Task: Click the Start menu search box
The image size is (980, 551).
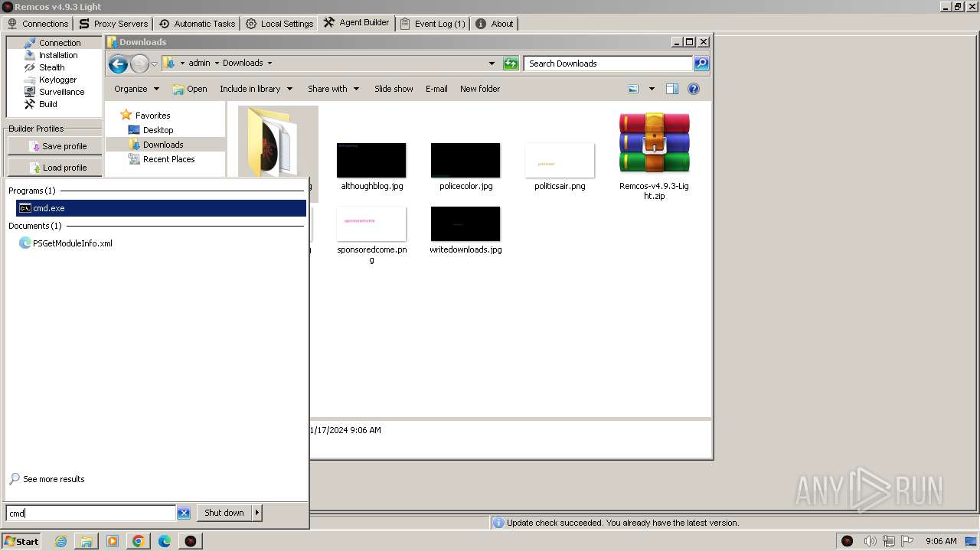Action: (90, 514)
